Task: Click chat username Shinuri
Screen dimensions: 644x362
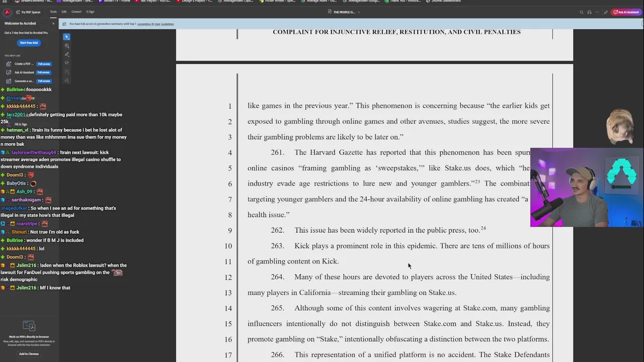Action: tap(19, 232)
